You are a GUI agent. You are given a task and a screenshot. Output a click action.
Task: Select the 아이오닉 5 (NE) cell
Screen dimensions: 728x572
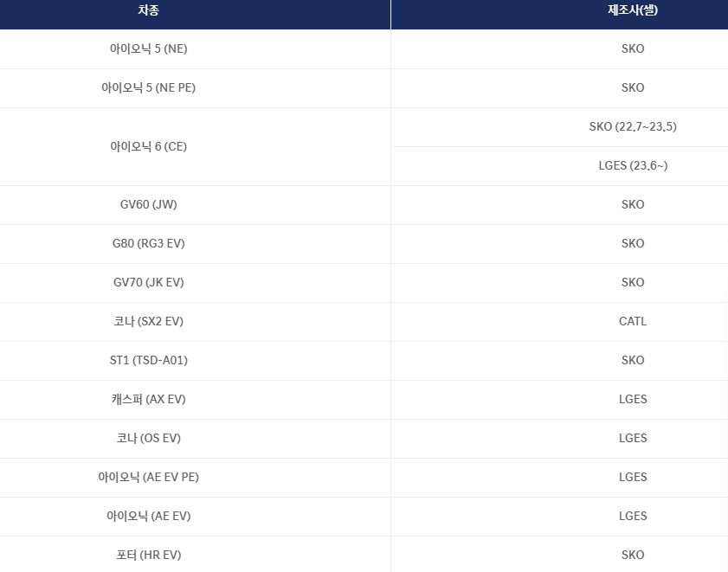click(x=148, y=48)
